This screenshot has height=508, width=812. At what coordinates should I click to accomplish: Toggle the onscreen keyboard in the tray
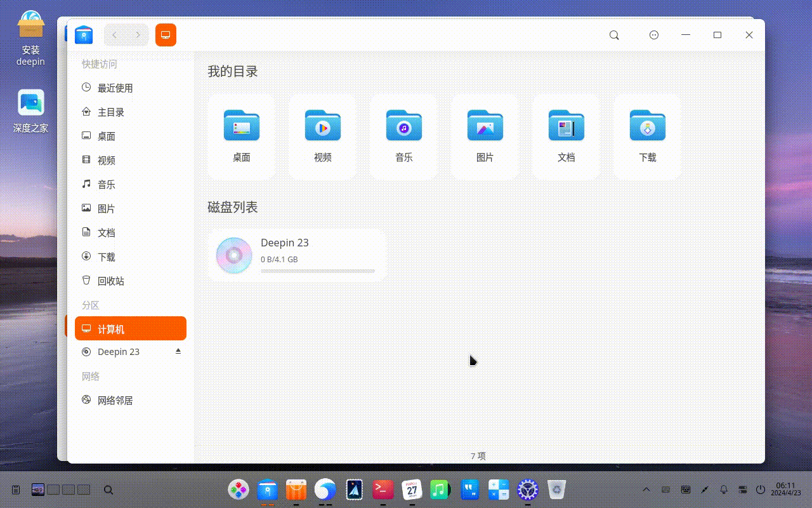click(685, 490)
